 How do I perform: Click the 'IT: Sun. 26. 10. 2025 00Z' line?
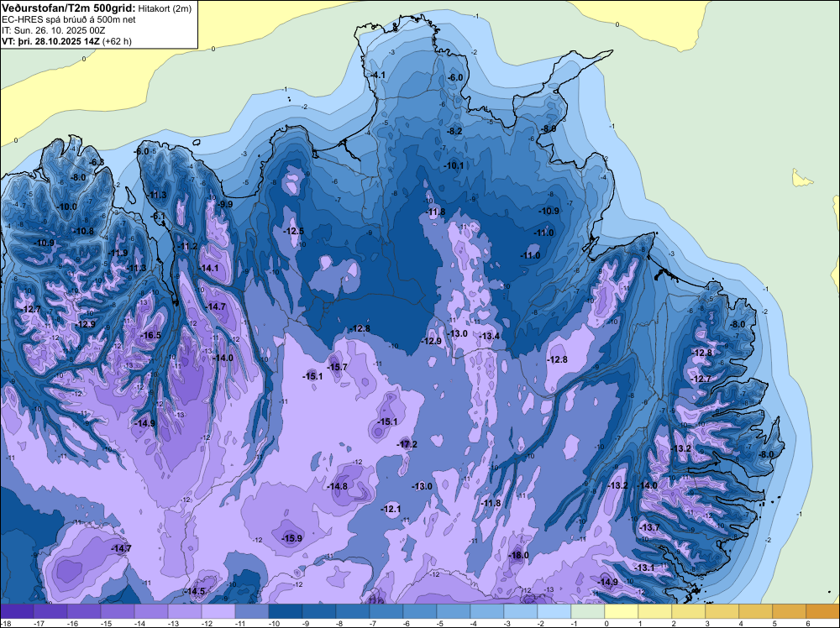pos(53,30)
